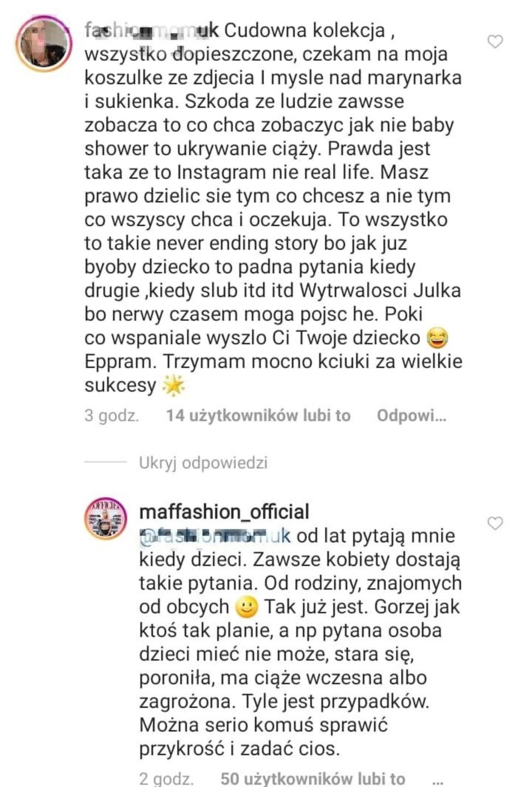Open the top commenter's blurred profile picture

44,44
